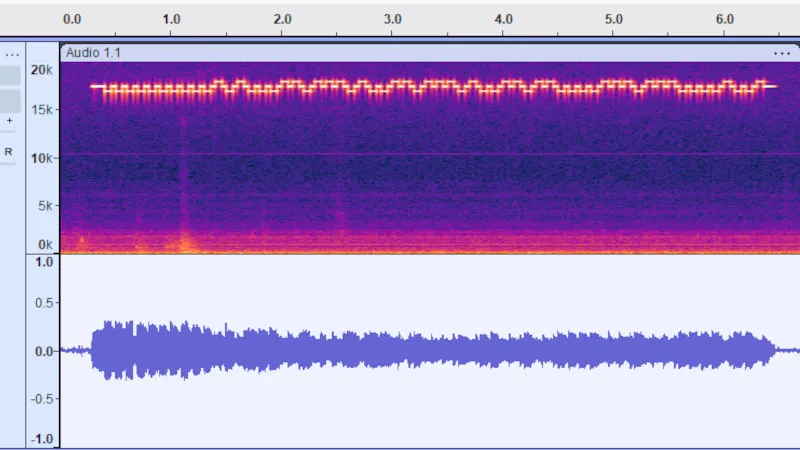Open the Audio 1.1 clip three-dot menu

(781, 53)
